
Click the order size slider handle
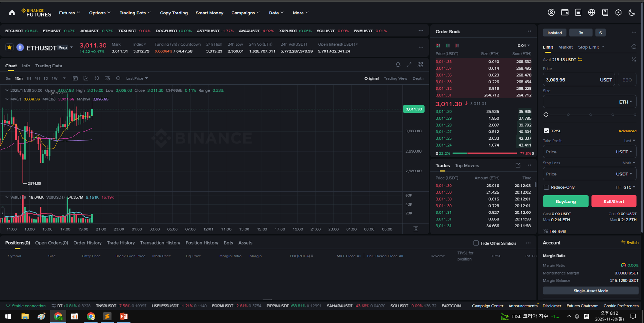pyautogui.click(x=546, y=115)
